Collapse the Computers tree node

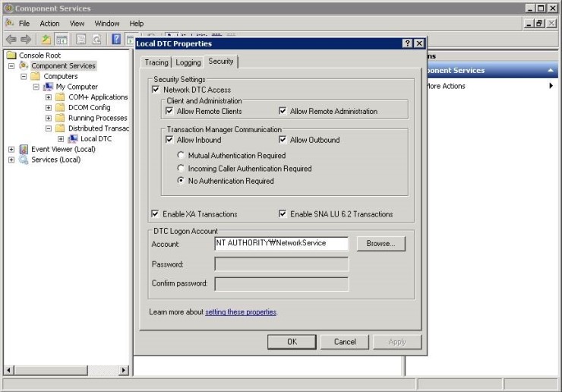24,76
